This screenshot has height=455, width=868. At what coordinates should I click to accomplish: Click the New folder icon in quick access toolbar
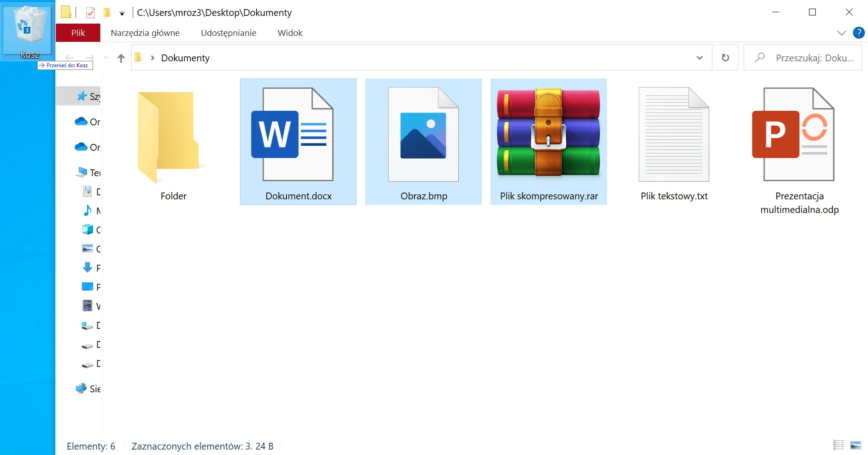108,13
